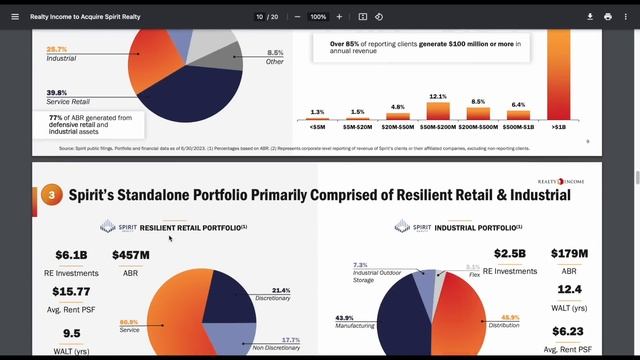Click the 43.9% Manufacturing label
Image resolution: width=640 pixels, height=360 pixels.
(x=355, y=322)
